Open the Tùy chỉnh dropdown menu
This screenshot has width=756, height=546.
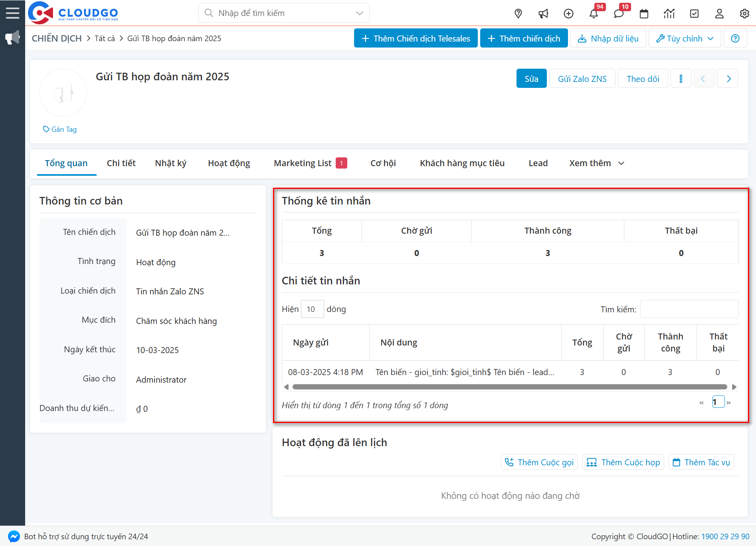tap(684, 38)
